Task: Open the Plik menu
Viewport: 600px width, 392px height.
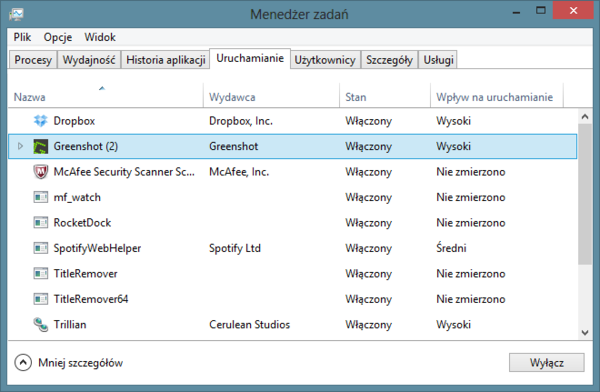Action: pyautogui.click(x=22, y=37)
